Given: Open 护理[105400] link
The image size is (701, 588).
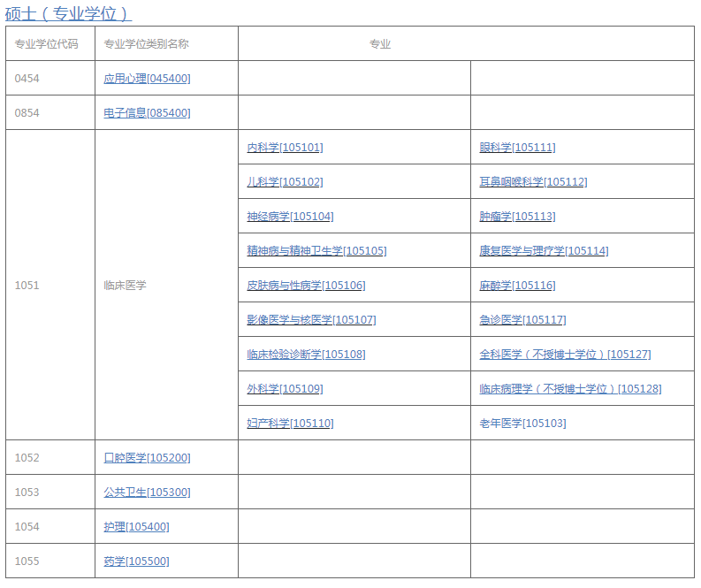Looking at the screenshot, I should coord(136,526).
